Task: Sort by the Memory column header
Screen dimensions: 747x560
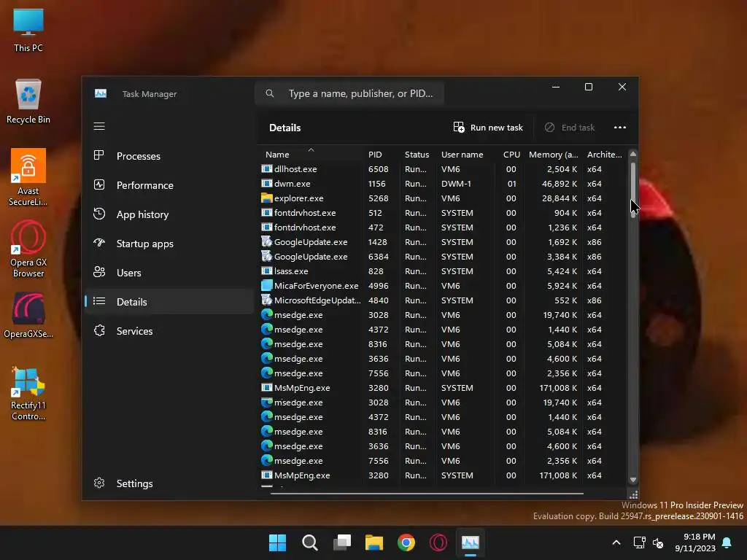Action: [553, 155]
